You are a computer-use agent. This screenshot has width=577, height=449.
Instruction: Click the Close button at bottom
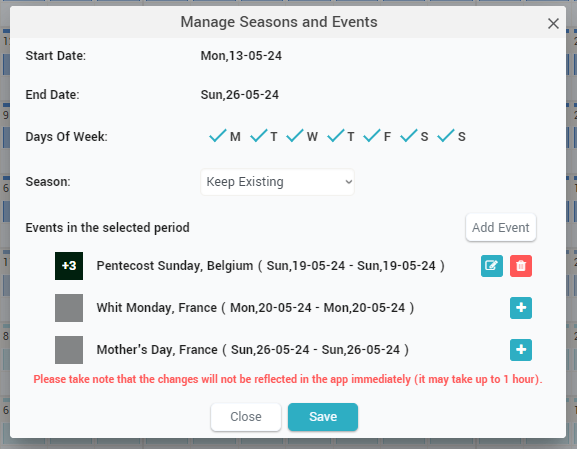(x=246, y=417)
